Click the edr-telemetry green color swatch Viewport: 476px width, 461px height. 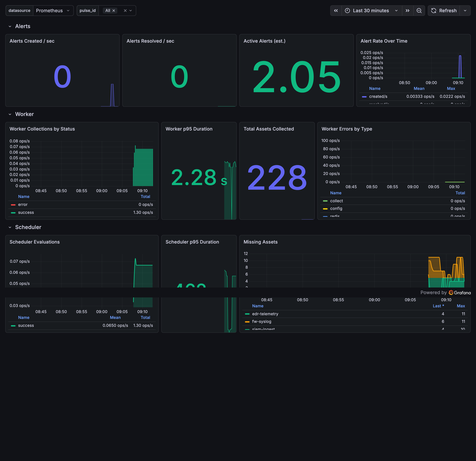point(247,314)
